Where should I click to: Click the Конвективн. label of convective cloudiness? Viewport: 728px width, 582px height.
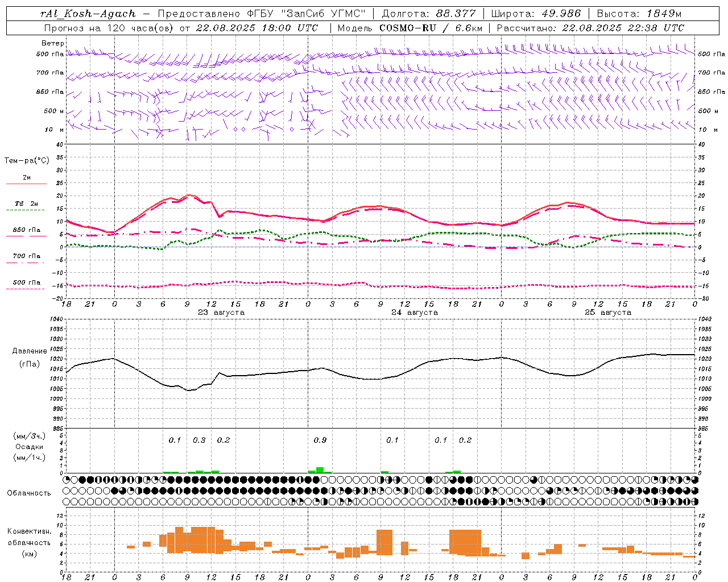tap(29, 531)
